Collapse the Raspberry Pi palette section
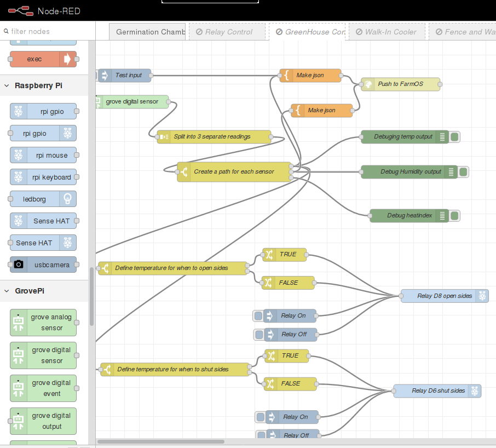The width and height of the screenshot is (496, 448). [6, 85]
